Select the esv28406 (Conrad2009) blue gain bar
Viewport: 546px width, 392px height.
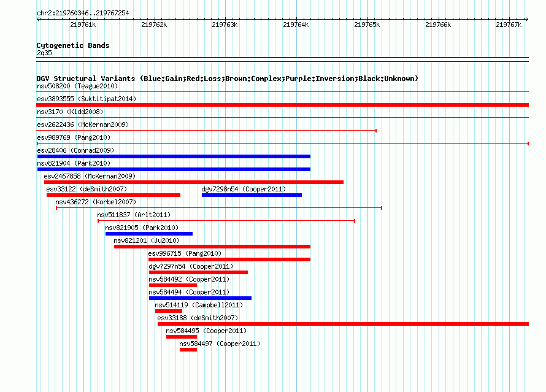[174, 156]
